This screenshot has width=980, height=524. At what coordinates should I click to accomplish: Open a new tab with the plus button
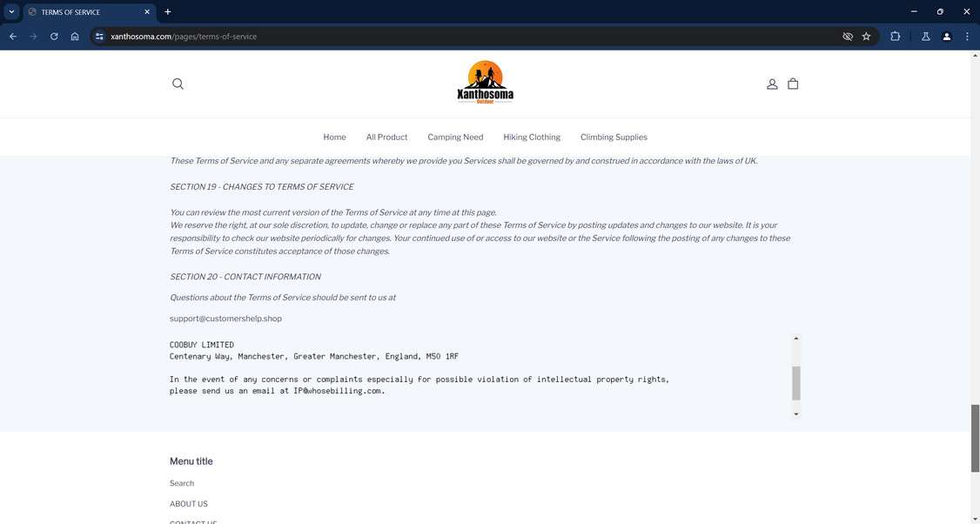click(167, 12)
